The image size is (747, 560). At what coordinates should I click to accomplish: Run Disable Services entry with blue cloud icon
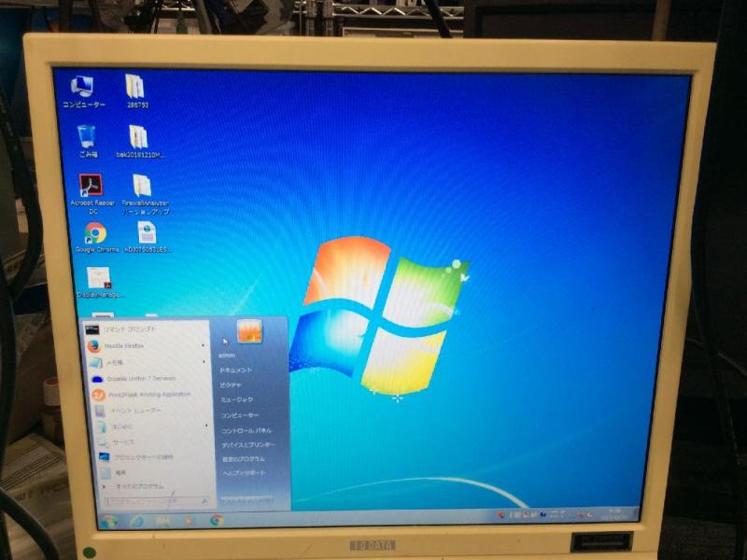[x=150, y=379]
